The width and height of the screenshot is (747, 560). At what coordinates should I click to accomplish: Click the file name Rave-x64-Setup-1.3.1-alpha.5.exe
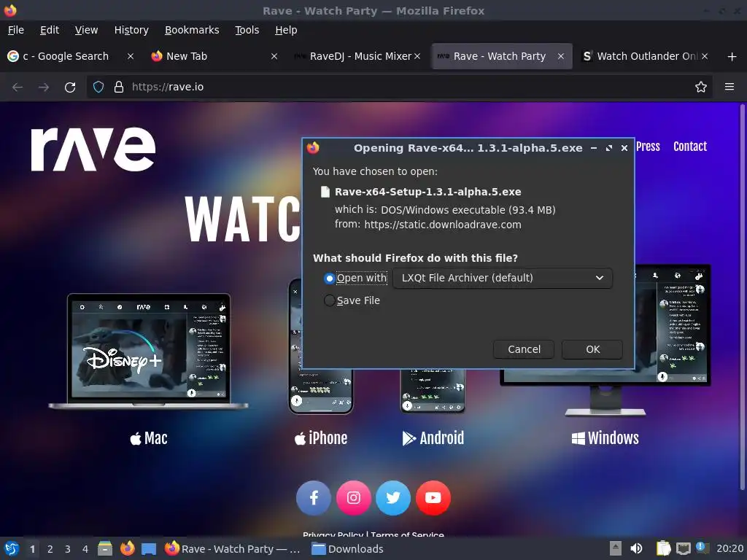[x=427, y=192]
